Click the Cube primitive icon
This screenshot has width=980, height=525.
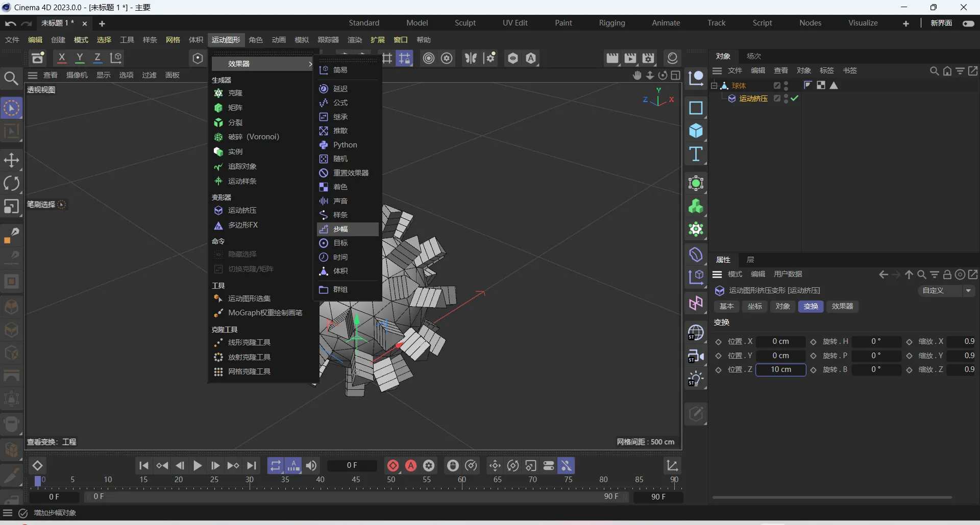[696, 131]
